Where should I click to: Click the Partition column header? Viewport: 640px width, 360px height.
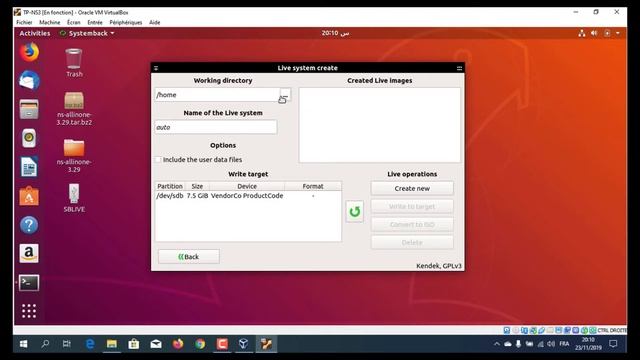click(x=170, y=186)
